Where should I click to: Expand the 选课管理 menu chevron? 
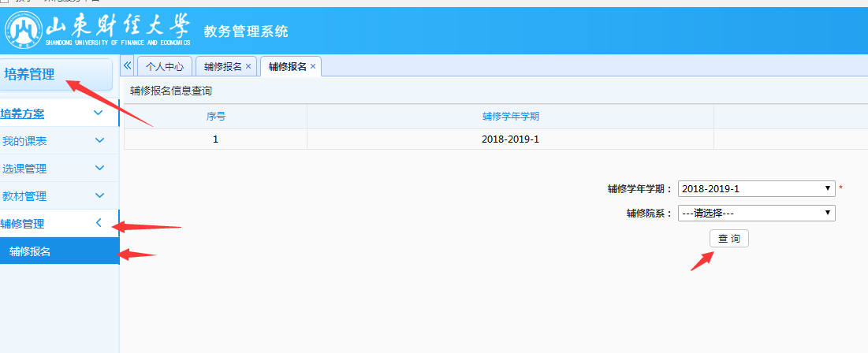(x=99, y=169)
